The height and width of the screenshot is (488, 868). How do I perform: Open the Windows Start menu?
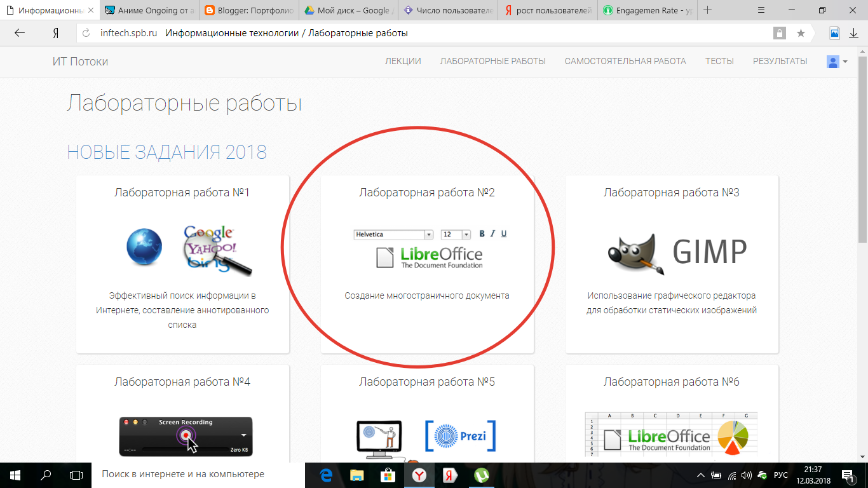pyautogui.click(x=15, y=475)
